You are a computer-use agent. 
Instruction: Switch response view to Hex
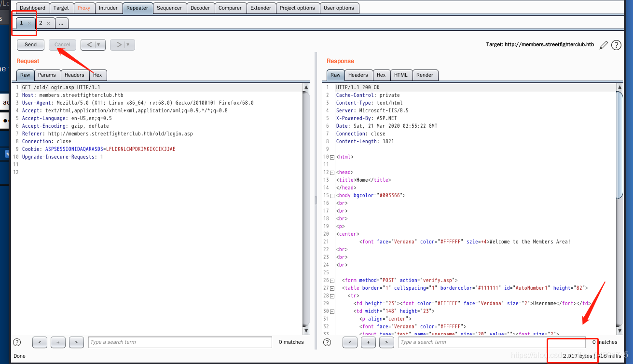pyautogui.click(x=381, y=75)
